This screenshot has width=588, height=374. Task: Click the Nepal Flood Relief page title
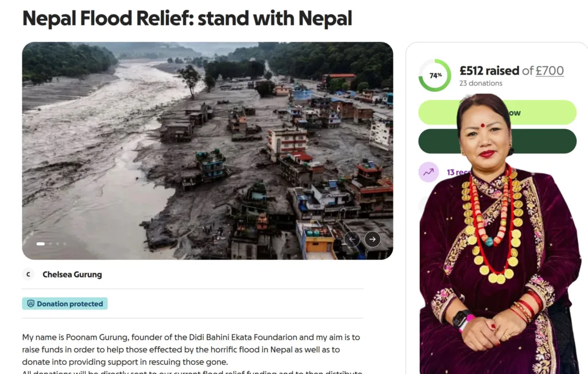coord(187,18)
